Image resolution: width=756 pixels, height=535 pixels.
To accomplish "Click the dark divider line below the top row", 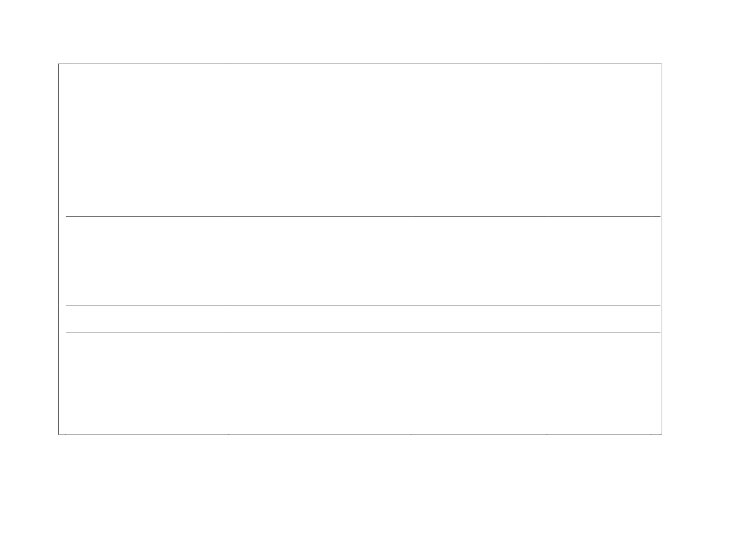I will tap(363, 216).
